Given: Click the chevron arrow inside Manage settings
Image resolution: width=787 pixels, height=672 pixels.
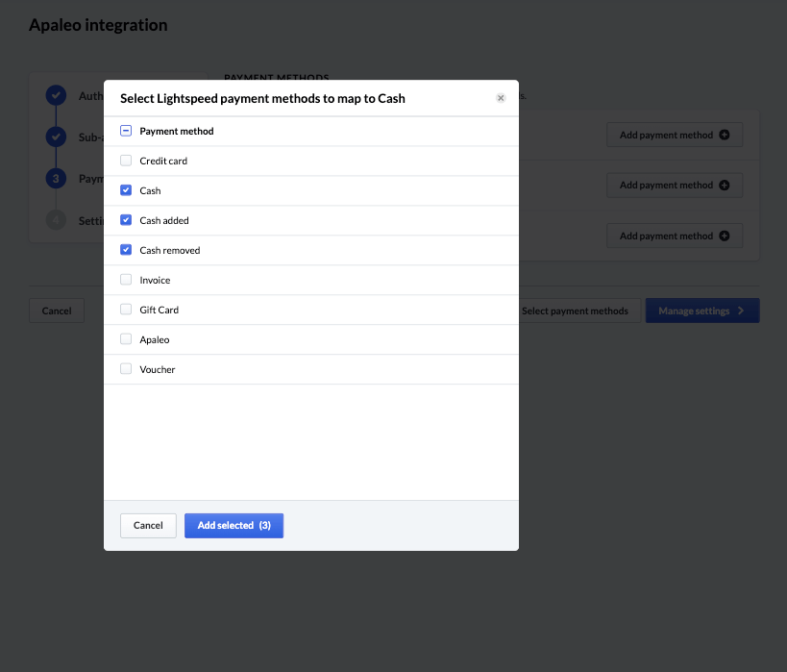Looking at the screenshot, I should point(742,311).
